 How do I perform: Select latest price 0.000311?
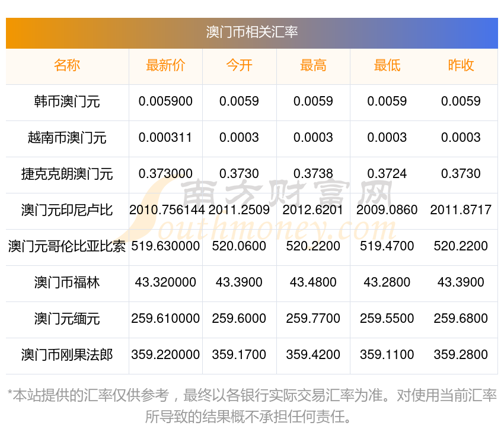point(165,138)
